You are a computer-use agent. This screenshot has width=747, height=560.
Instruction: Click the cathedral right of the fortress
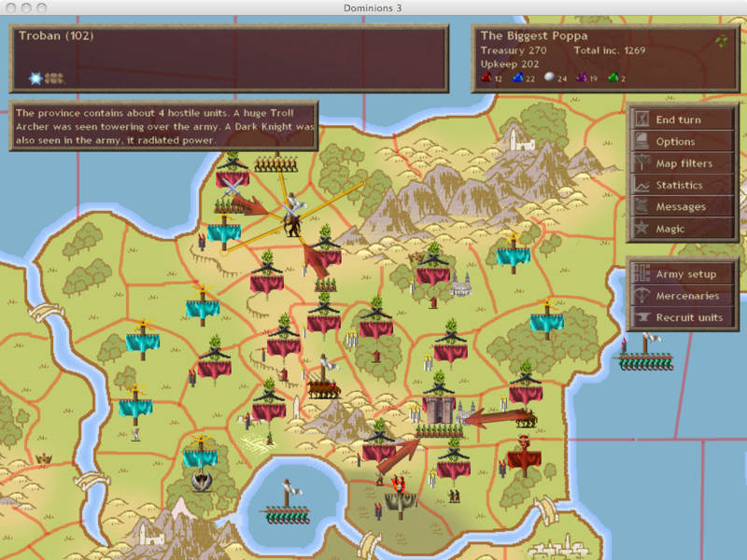(x=465, y=413)
